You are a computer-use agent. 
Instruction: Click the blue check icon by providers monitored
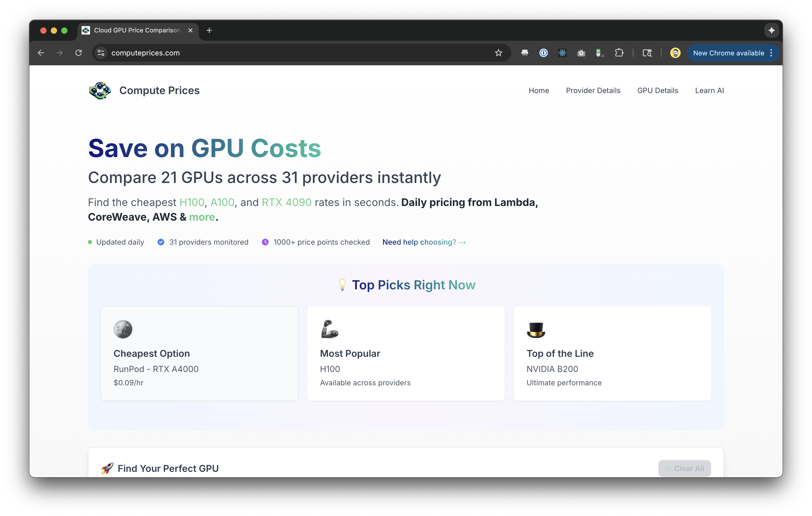tap(161, 242)
